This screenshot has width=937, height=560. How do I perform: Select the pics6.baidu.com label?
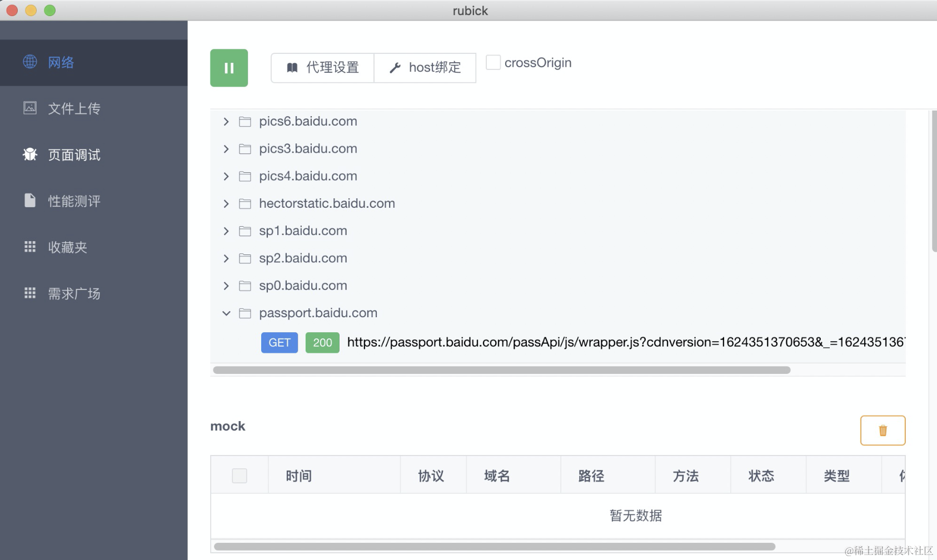point(308,121)
